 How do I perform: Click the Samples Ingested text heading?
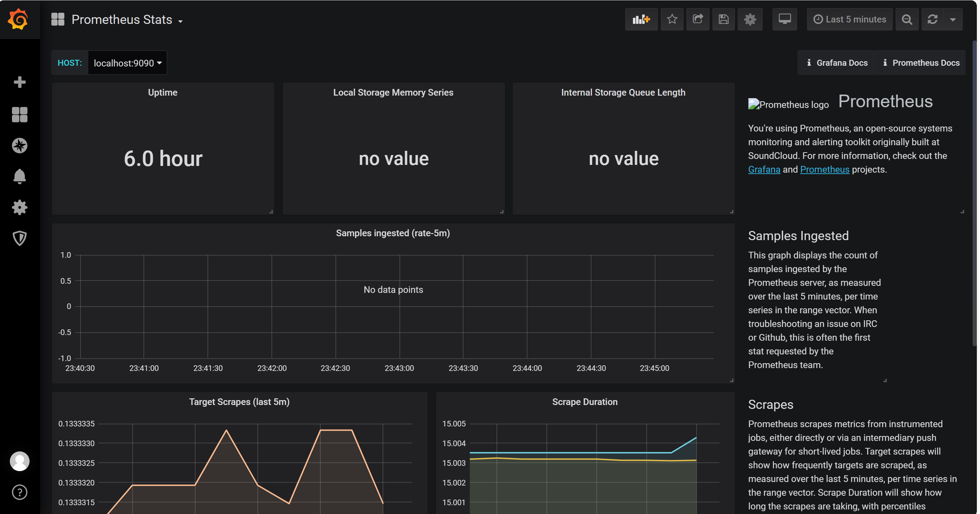click(x=798, y=236)
